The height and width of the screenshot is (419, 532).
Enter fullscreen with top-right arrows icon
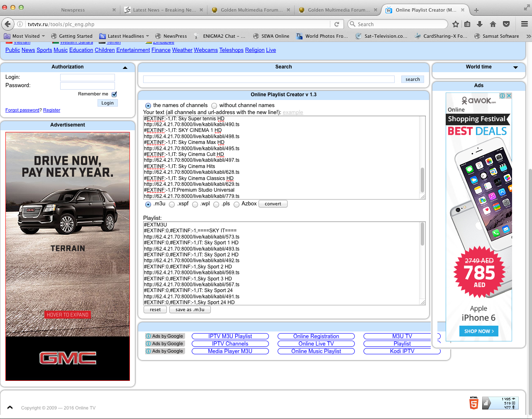tap(527, 7)
